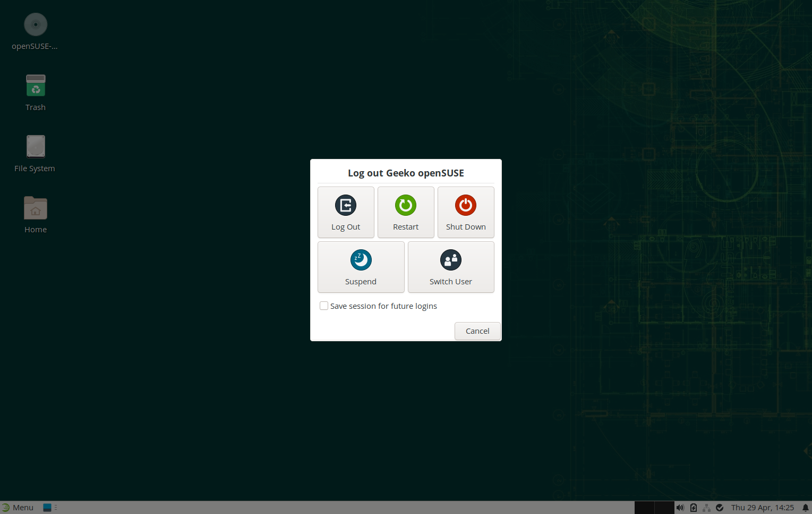Open the volume control in the system tray
Viewport: 812px width, 514px height.
[x=680, y=508]
